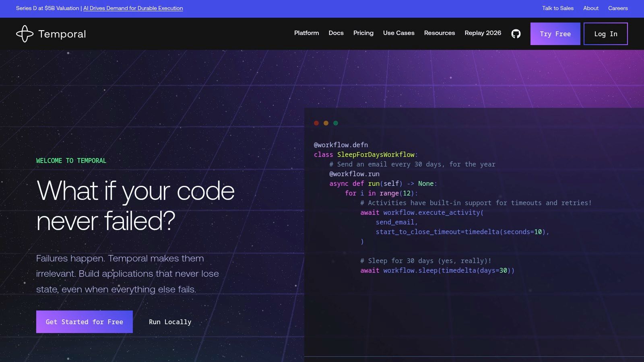
Task: Click Talk to Sales
Action: [x=558, y=8]
